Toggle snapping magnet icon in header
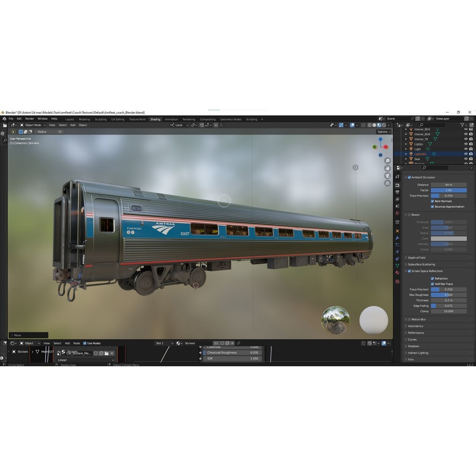476x476 pixels. [x=201, y=125]
